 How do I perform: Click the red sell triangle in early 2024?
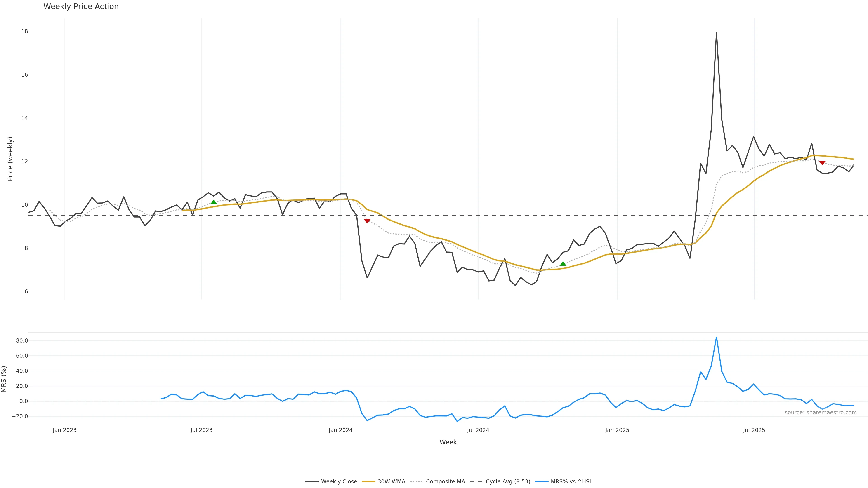[367, 221]
